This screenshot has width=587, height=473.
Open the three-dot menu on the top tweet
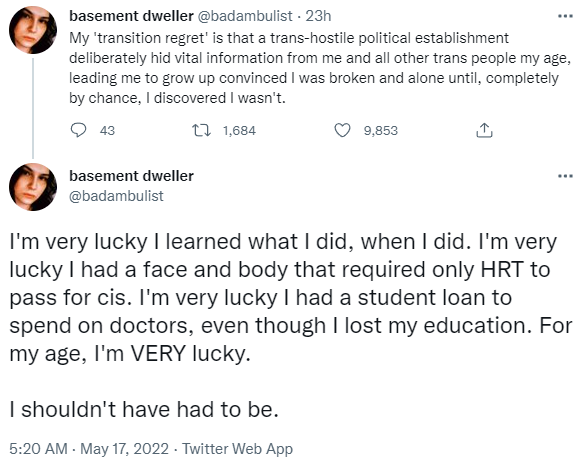coord(565,16)
